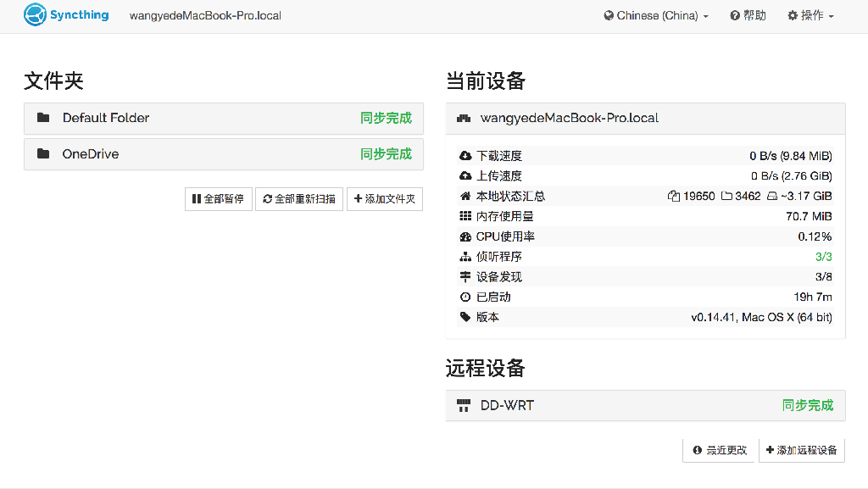Image resolution: width=868 pixels, height=489 pixels.
Task: Click the cloud upload icon at 上传速度
Action: click(x=465, y=176)
